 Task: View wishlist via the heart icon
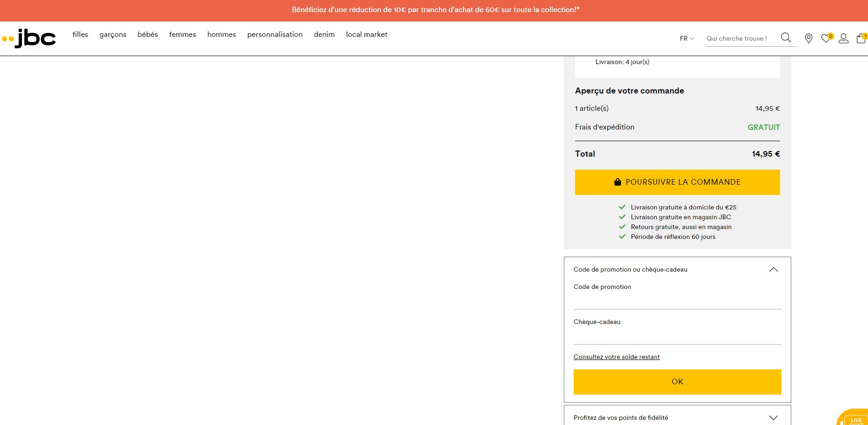826,39
